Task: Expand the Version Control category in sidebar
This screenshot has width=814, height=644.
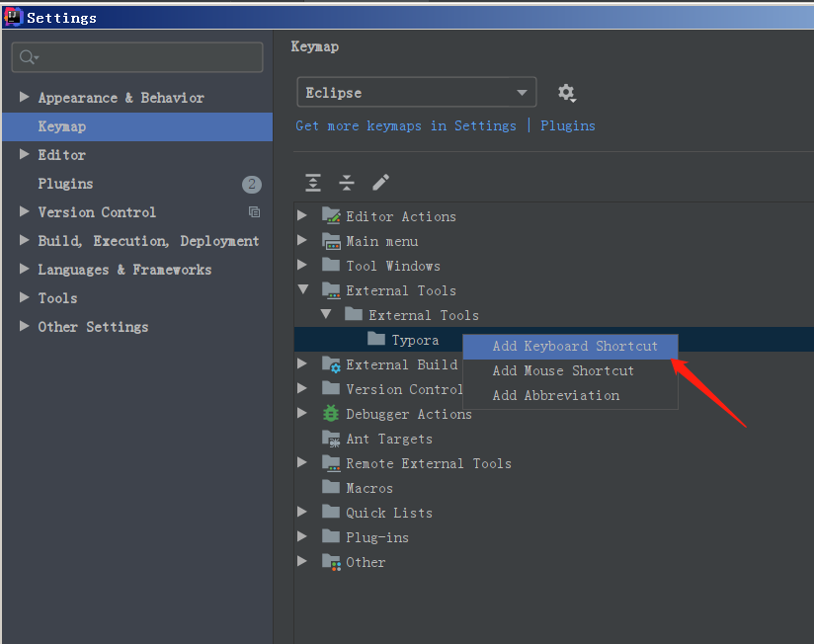Action: click(24, 211)
